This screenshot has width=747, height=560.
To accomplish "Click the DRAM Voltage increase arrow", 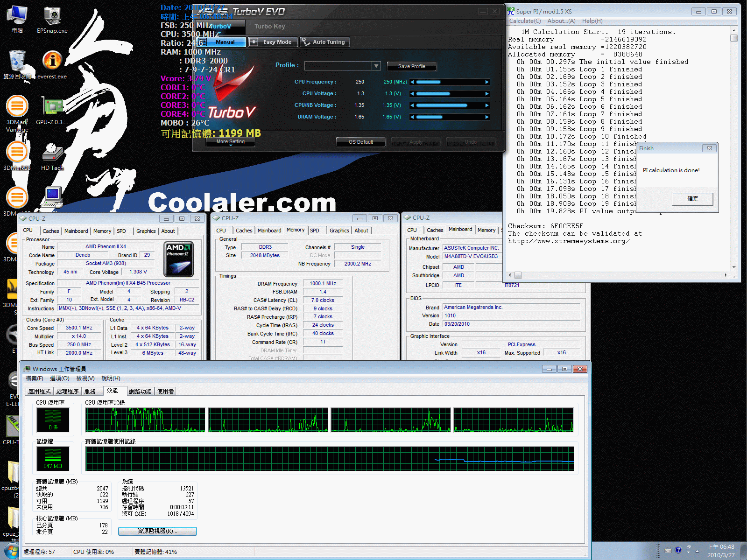I will coord(487,117).
